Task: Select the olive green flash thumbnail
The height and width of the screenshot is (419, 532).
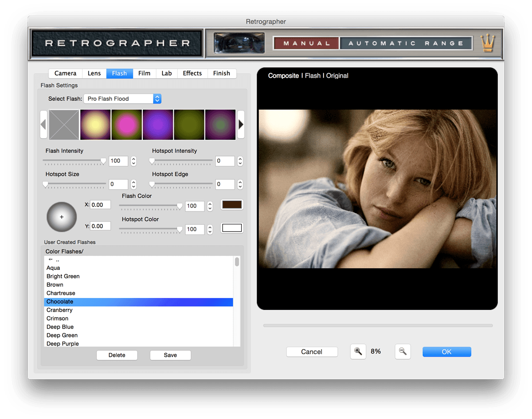Action: [x=189, y=125]
